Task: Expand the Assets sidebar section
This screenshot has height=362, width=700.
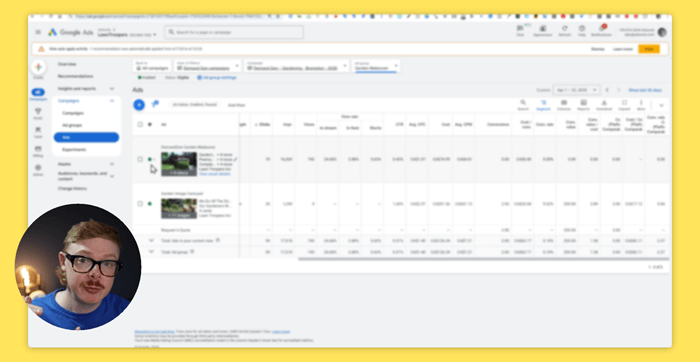Action: pyautogui.click(x=112, y=164)
